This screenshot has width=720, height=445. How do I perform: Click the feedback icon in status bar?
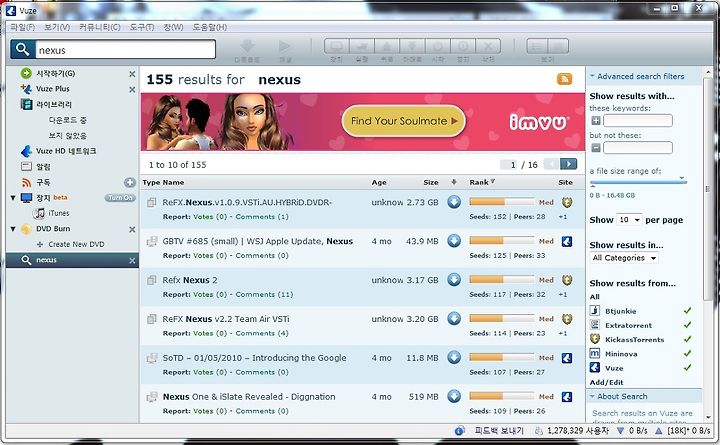459,430
